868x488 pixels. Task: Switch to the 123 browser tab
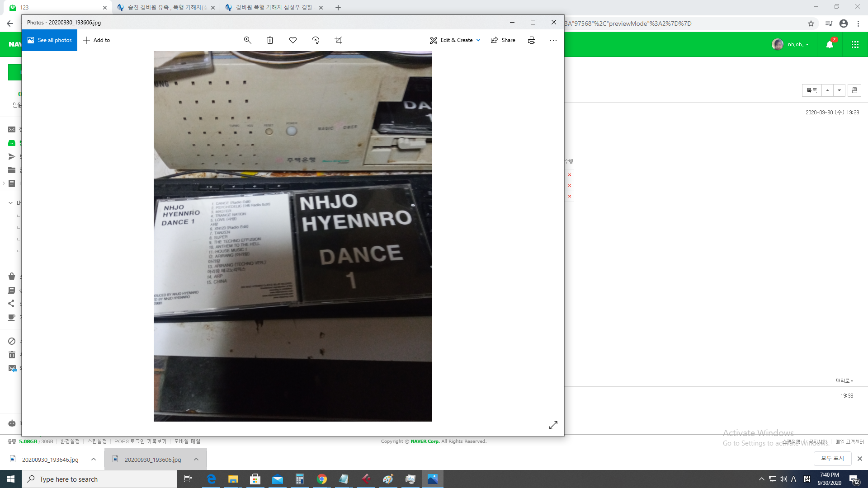click(x=54, y=7)
